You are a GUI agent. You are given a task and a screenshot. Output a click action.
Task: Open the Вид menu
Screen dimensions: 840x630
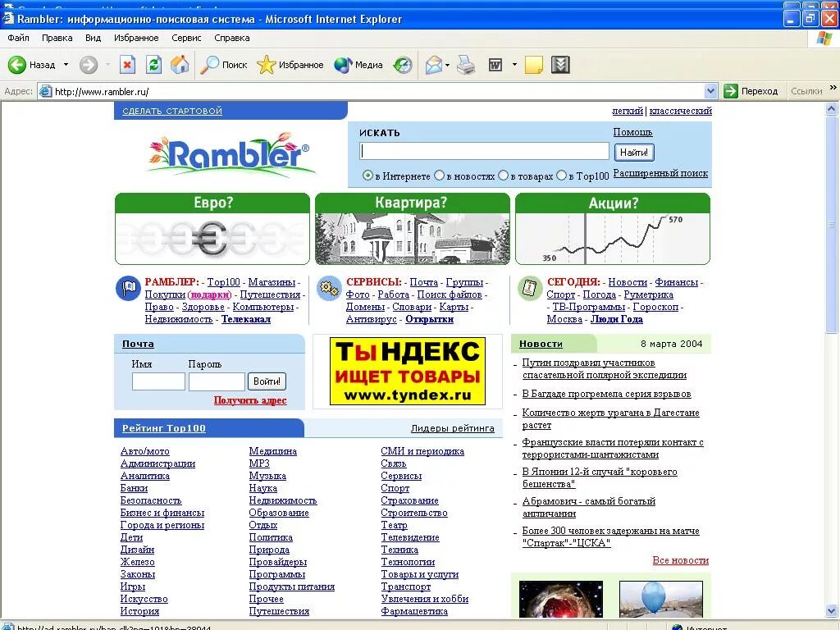click(x=93, y=38)
